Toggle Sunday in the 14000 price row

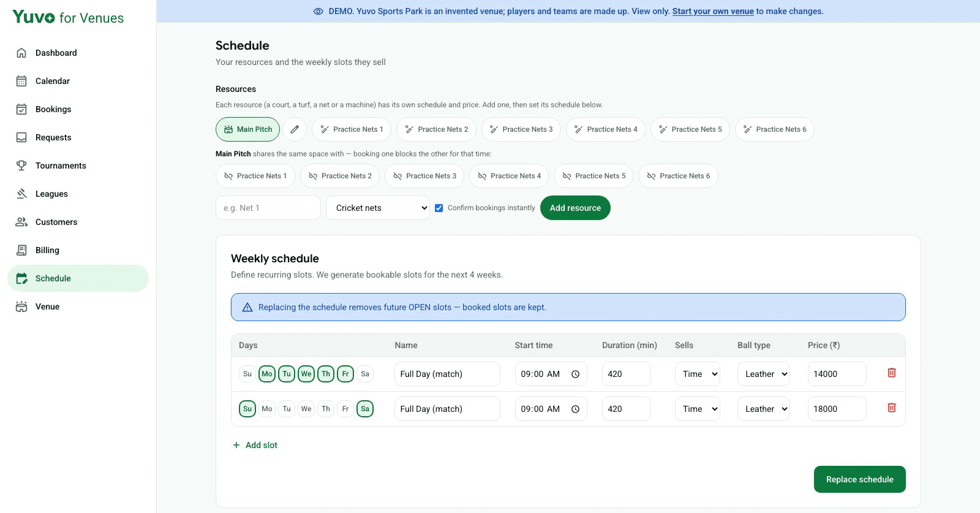pyautogui.click(x=247, y=374)
